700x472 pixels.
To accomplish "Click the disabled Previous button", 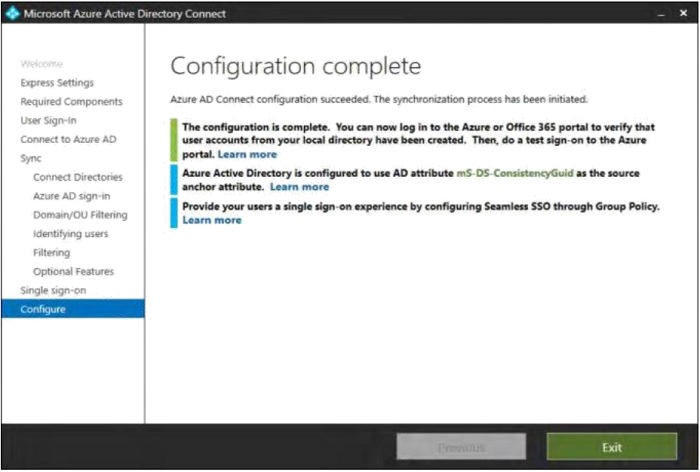I will click(461, 447).
